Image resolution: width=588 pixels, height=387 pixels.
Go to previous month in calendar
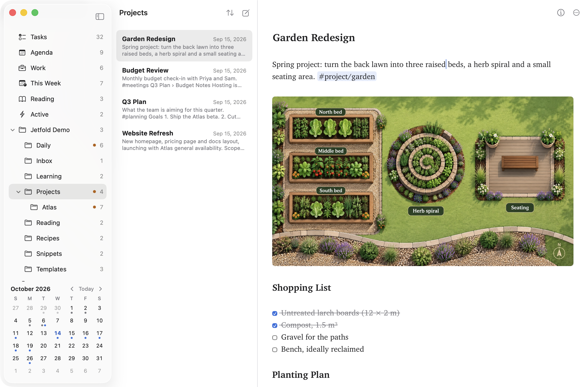[x=72, y=289]
